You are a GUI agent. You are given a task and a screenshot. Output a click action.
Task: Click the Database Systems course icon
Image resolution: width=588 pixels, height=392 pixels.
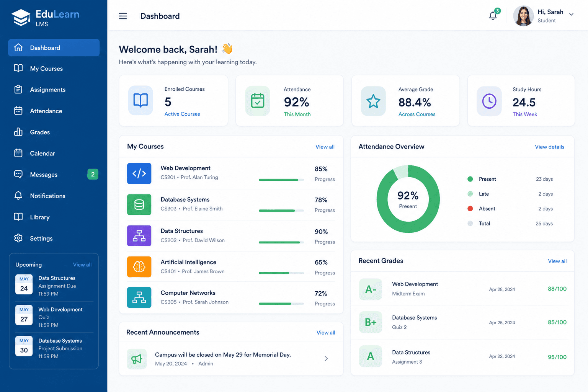click(x=139, y=205)
